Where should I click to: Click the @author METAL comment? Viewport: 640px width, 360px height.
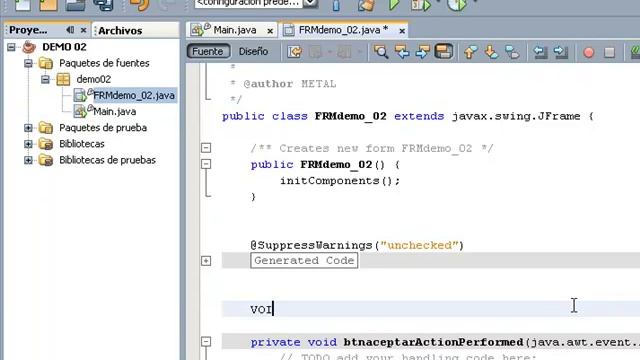tap(290, 84)
